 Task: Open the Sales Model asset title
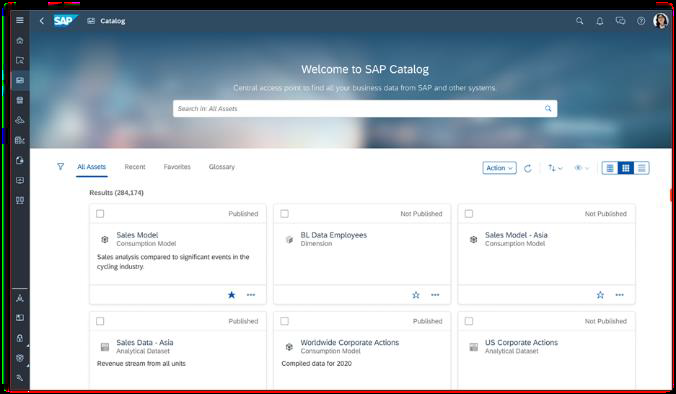137,235
